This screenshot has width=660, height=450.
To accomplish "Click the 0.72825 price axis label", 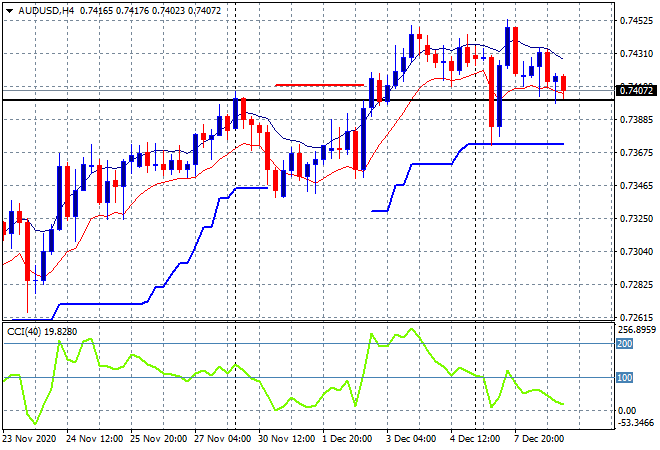I will [x=636, y=285].
